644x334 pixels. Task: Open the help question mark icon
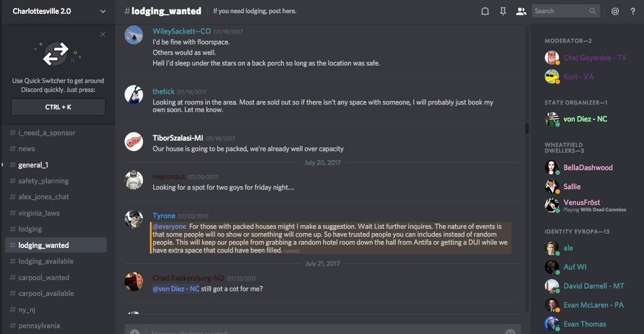coord(633,11)
